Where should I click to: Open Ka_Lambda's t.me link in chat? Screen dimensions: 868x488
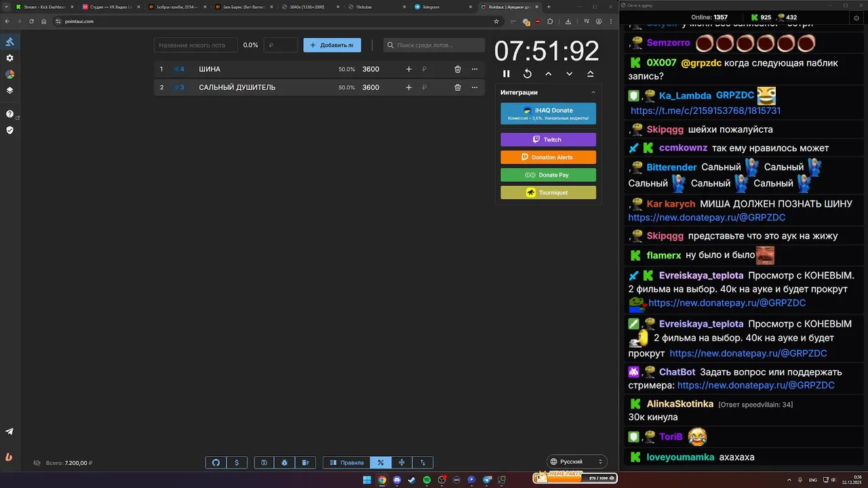coord(705,110)
